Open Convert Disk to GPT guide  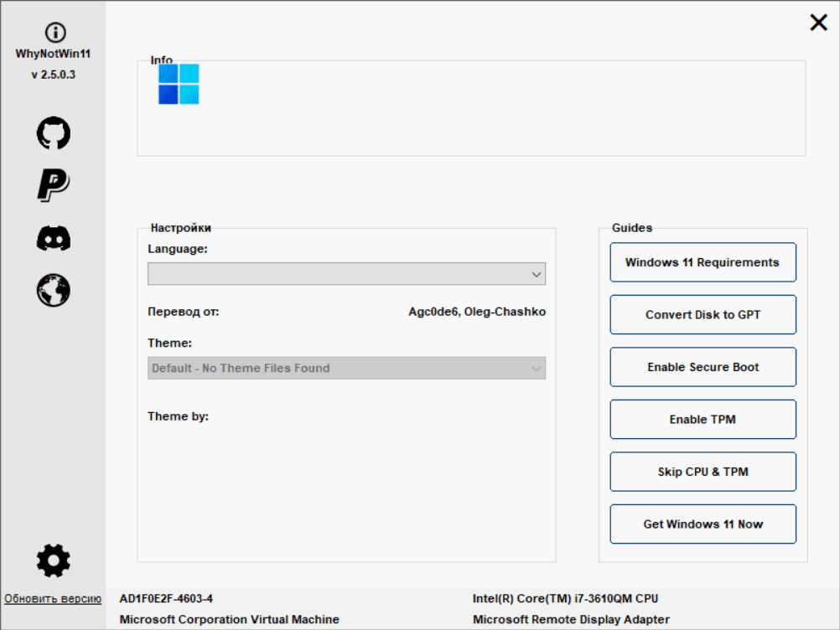point(703,315)
